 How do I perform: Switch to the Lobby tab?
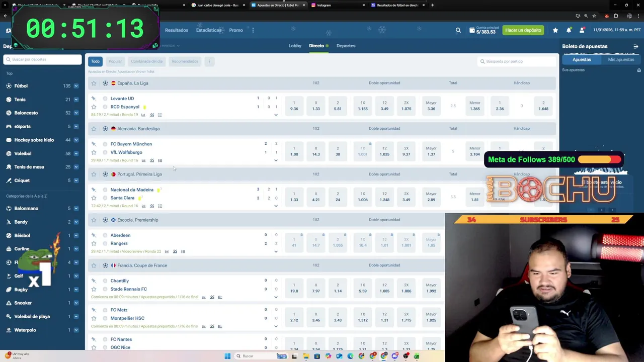tap(295, 46)
